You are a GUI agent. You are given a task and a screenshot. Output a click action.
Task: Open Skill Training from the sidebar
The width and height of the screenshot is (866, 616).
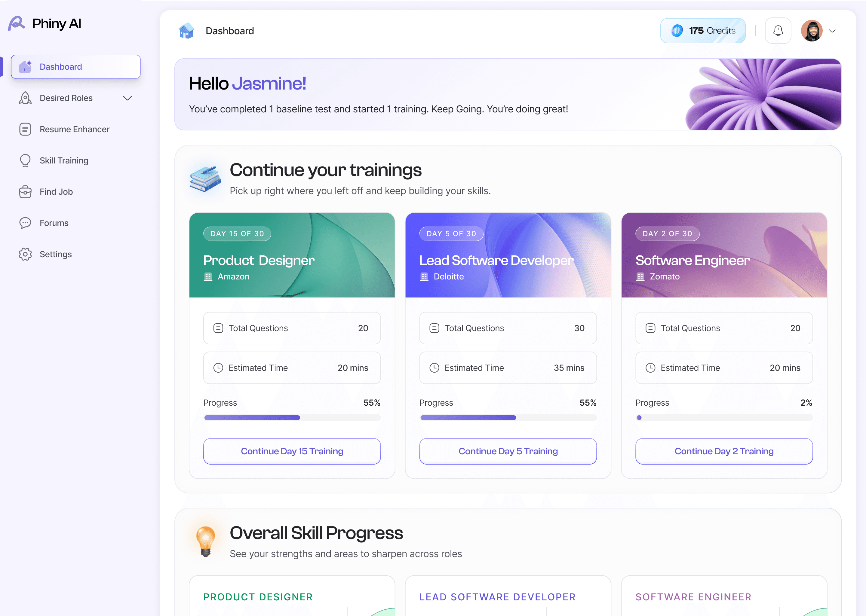[x=64, y=160]
